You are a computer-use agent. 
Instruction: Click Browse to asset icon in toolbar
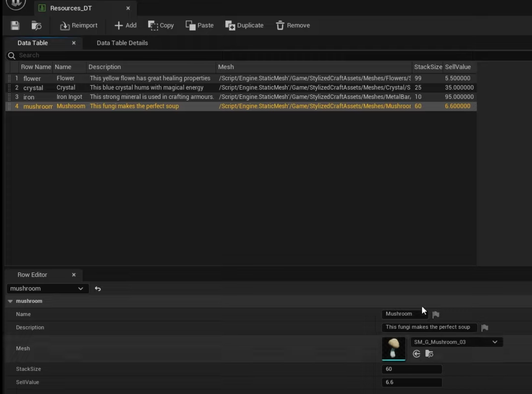point(36,25)
